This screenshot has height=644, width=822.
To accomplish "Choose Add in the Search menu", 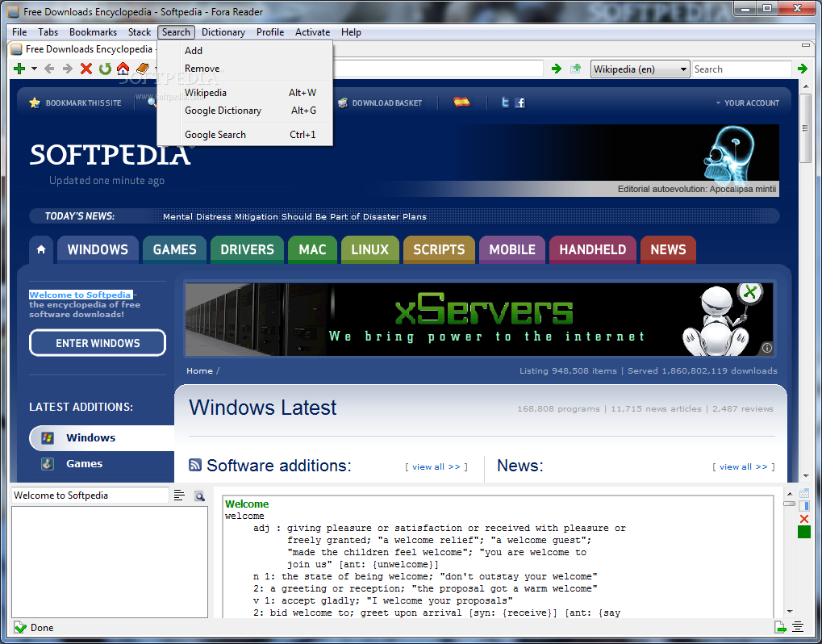I will (244, 50).
